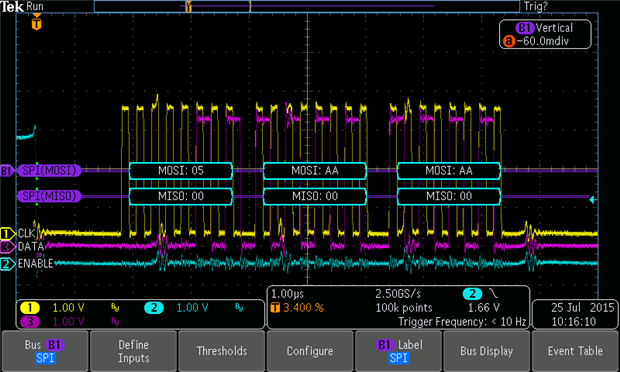
Task: Click the 25 Jul 2015 date display
Action: 582,308
